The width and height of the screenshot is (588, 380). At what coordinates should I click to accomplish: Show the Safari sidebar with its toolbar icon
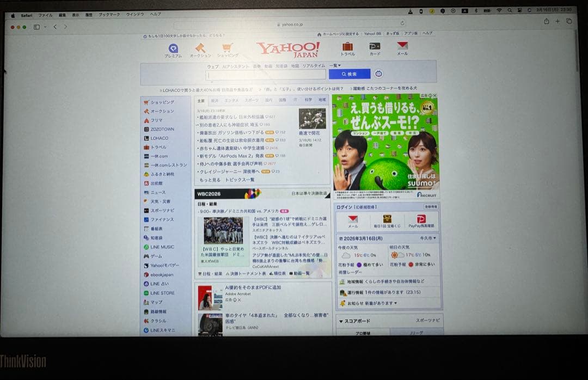(36, 27)
